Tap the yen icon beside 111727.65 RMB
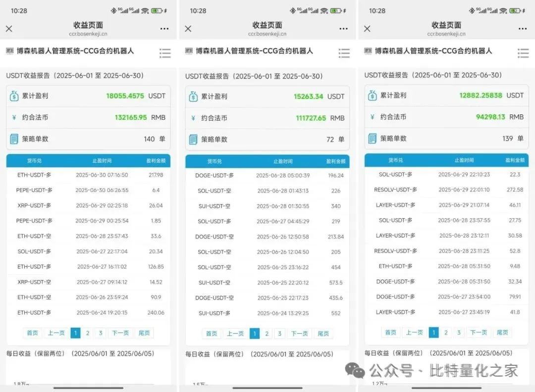535x392 pixels. click(x=193, y=118)
